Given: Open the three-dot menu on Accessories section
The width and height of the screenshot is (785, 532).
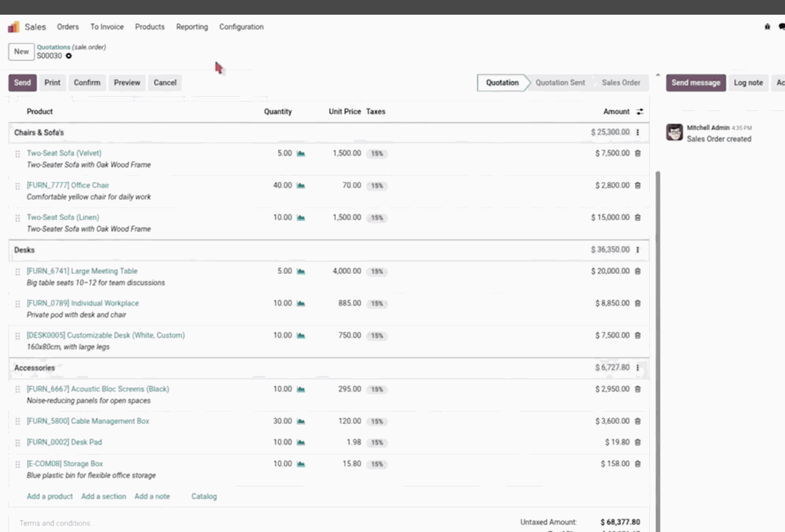Looking at the screenshot, I should click(638, 367).
